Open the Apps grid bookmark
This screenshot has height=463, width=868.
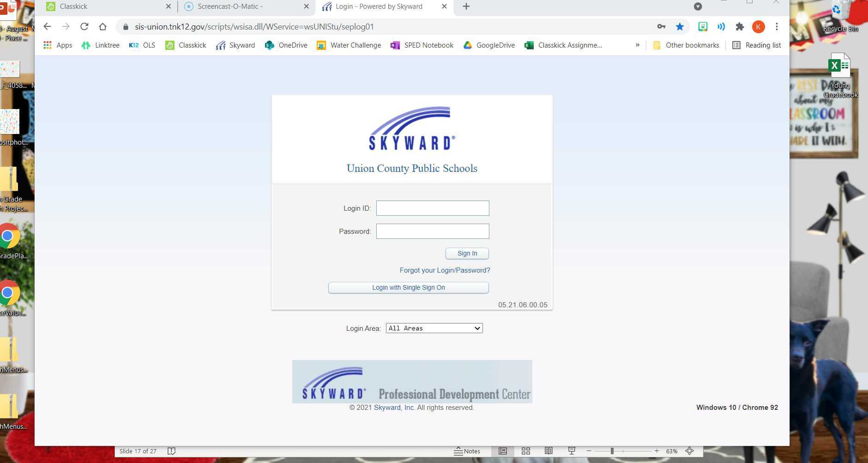coord(58,45)
